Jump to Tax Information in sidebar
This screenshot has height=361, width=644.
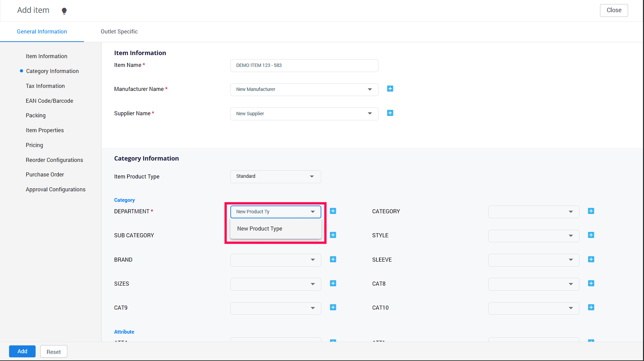45,86
